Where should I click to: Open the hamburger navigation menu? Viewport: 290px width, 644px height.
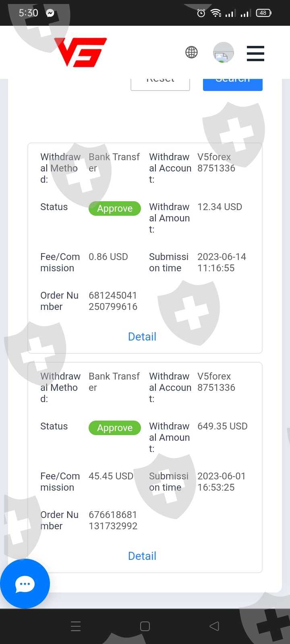click(255, 53)
